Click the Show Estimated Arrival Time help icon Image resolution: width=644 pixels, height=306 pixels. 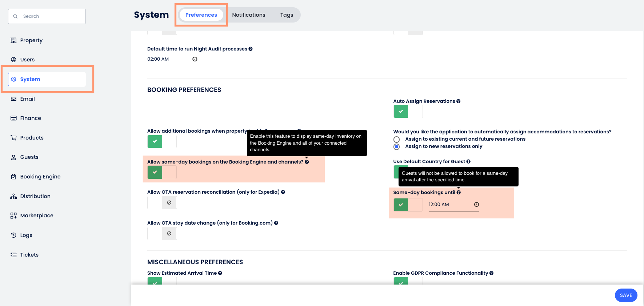coord(220,273)
